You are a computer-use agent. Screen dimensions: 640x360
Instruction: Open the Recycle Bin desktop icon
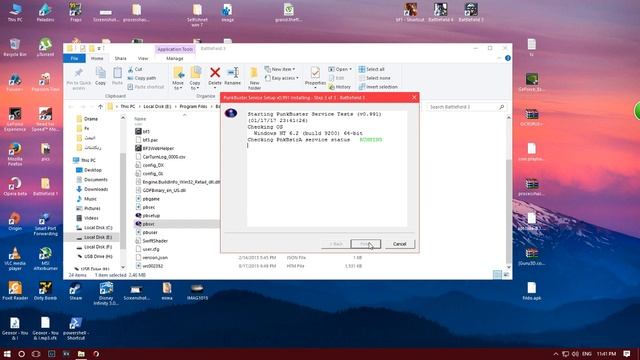[x=15, y=48]
